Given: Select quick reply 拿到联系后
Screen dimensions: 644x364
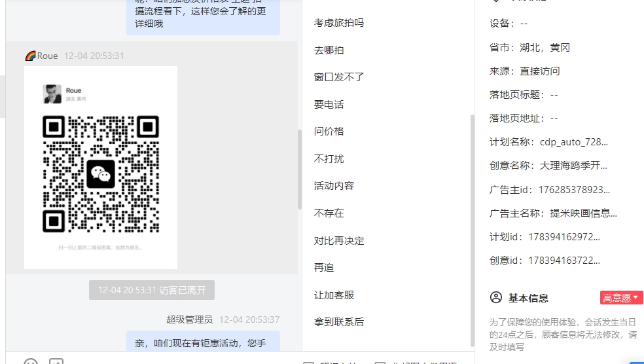Looking at the screenshot, I should pyautogui.click(x=339, y=322).
